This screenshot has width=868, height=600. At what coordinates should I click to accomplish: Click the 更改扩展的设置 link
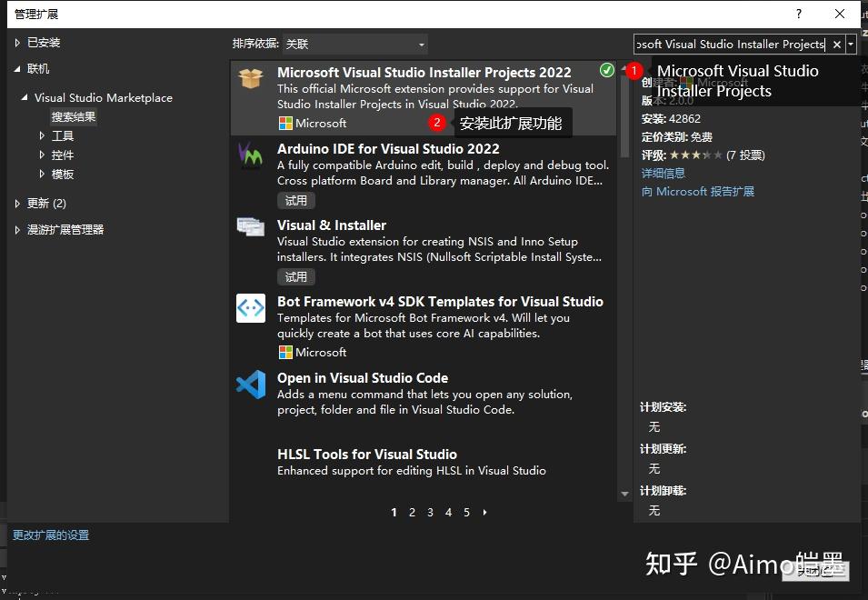(x=50, y=536)
